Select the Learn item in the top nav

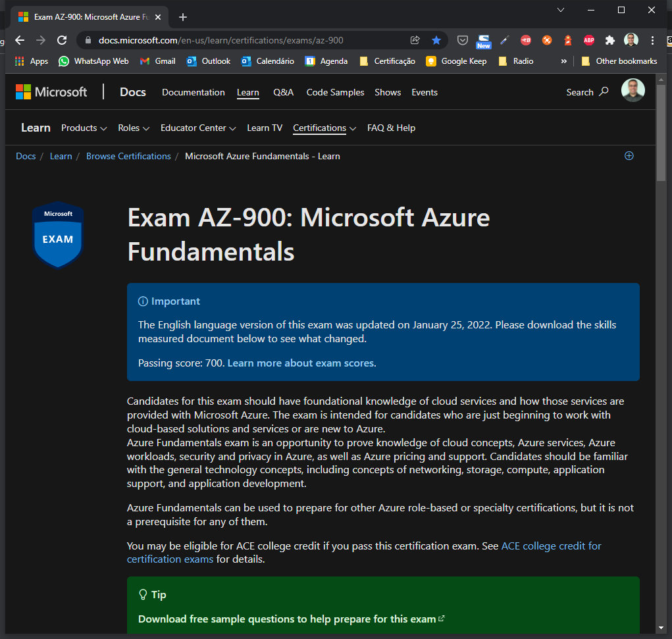pyautogui.click(x=248, y=92)
